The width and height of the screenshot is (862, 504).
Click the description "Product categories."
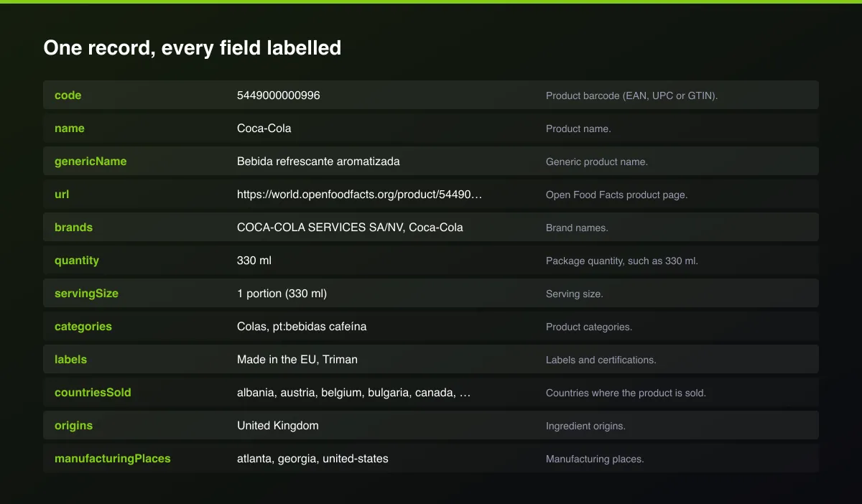[x=589, y=327]
